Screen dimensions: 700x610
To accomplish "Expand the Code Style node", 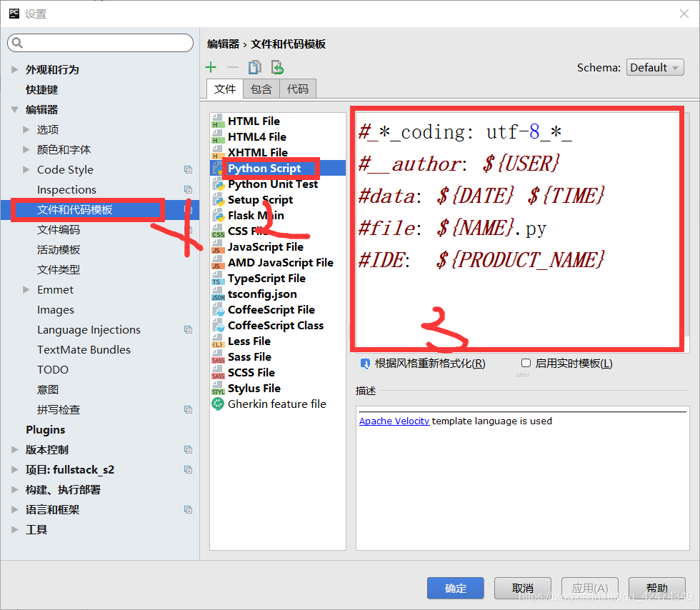I will pyautogui.click(x=26, y=170).
